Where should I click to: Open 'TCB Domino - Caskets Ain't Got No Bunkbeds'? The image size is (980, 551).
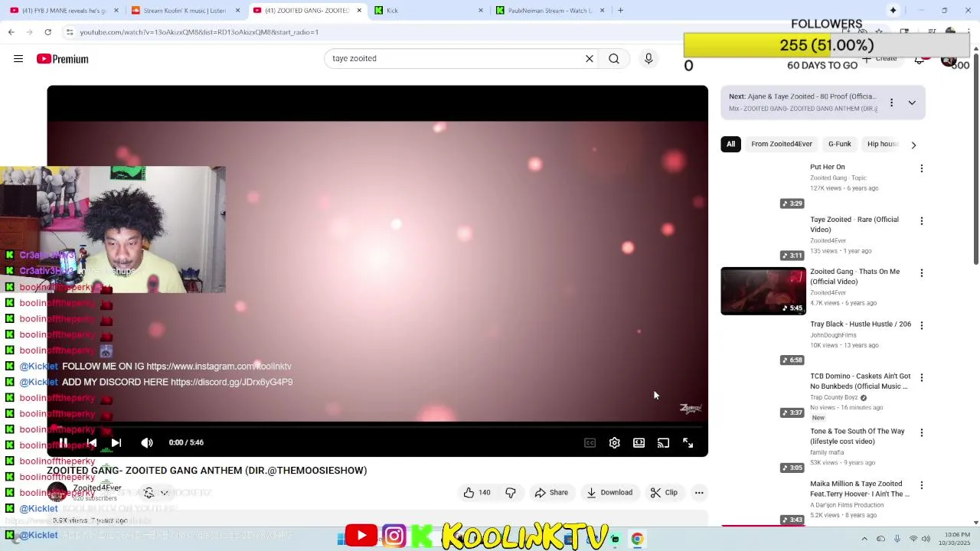pos(861,381)
